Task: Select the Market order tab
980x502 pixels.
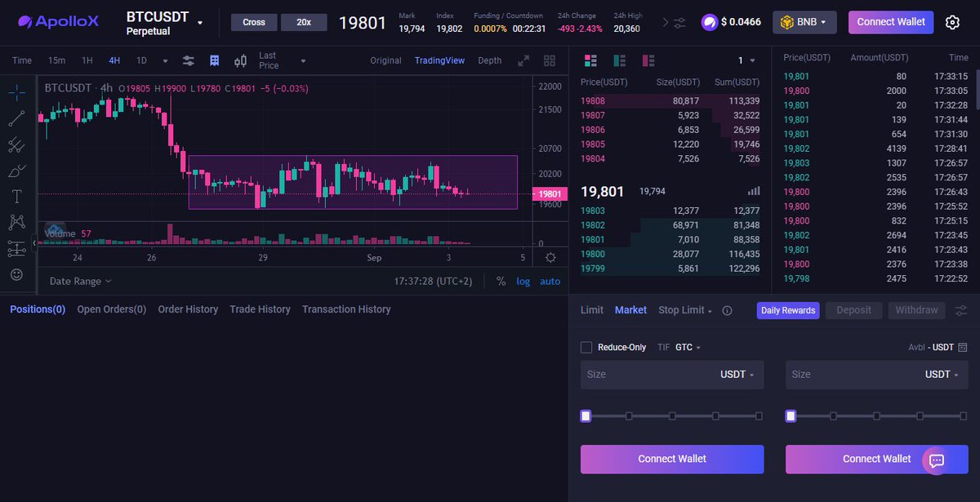Action: pos(630,310)
